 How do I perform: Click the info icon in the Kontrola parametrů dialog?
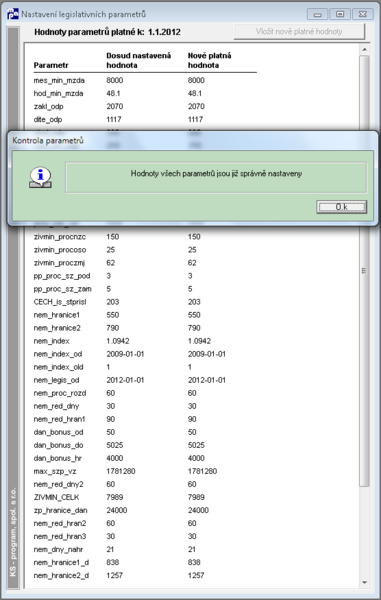pyautogui.click(x=40, y=178)
